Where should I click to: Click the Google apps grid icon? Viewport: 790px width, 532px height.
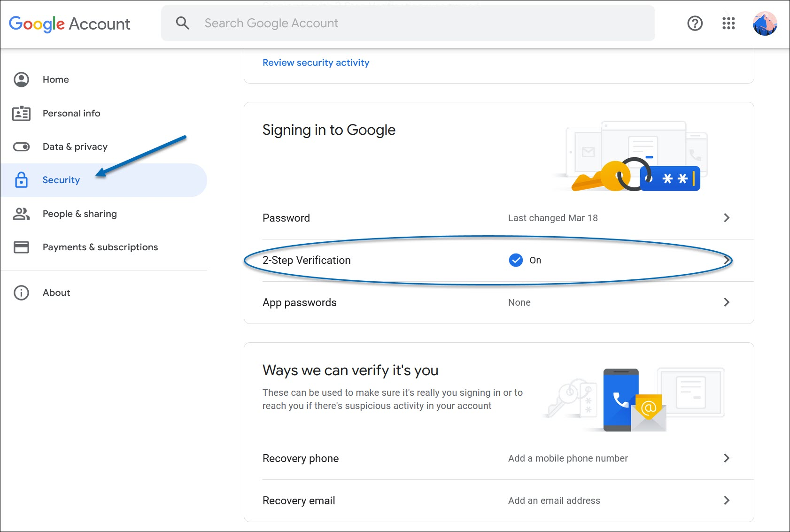click(728, 23)
